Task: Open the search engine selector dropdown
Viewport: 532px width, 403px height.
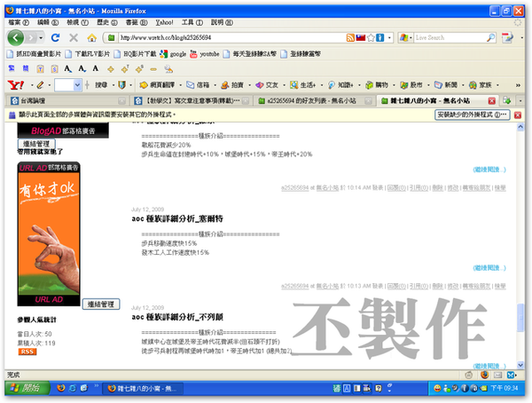Action: pyautogui.click(x=405, y=37)
